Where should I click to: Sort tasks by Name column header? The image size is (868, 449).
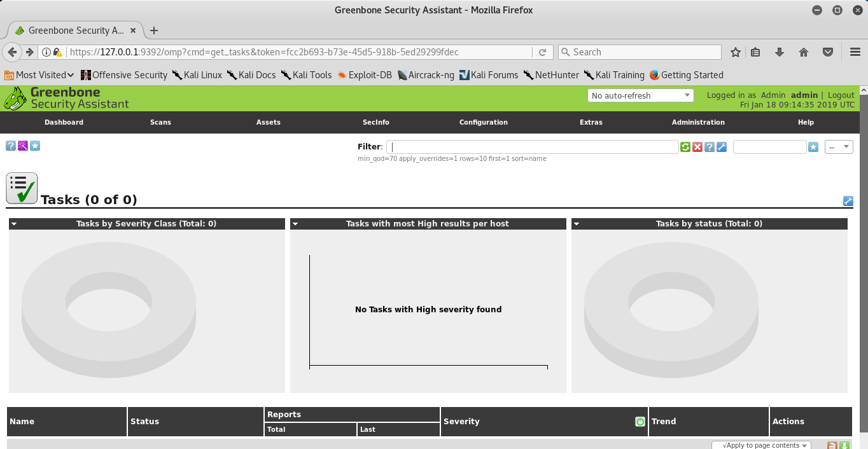click(22, 422)
